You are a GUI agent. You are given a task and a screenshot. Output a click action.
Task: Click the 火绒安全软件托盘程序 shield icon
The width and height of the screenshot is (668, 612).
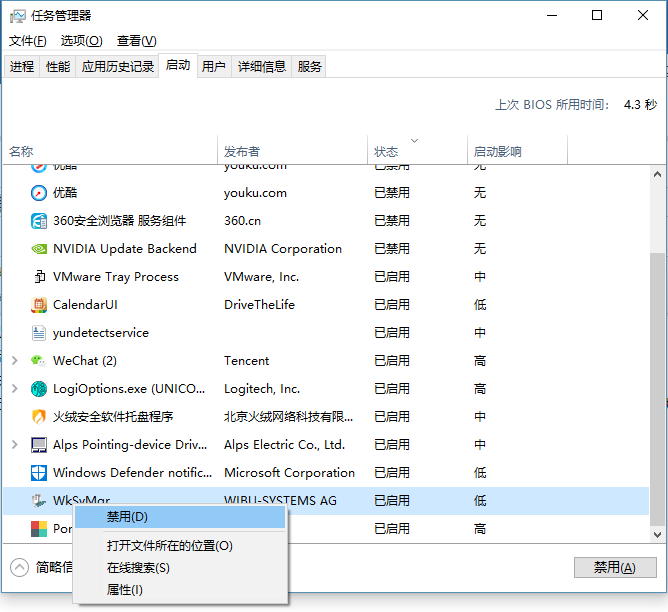point(39,417)
